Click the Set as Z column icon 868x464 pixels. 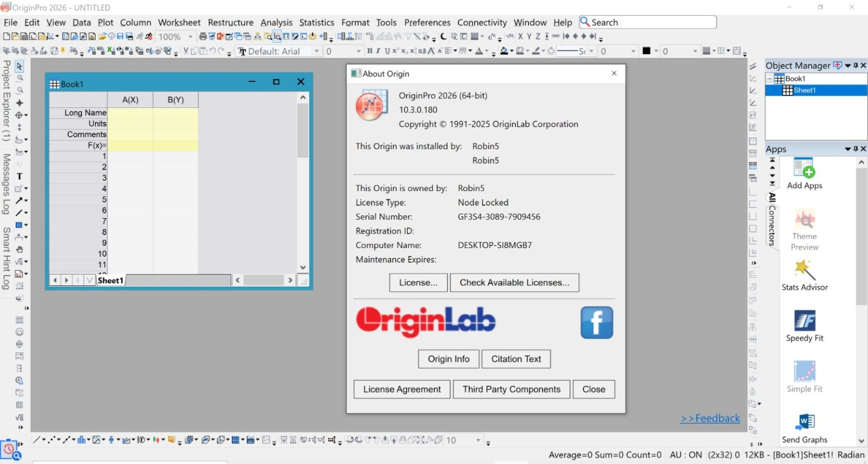538,37
